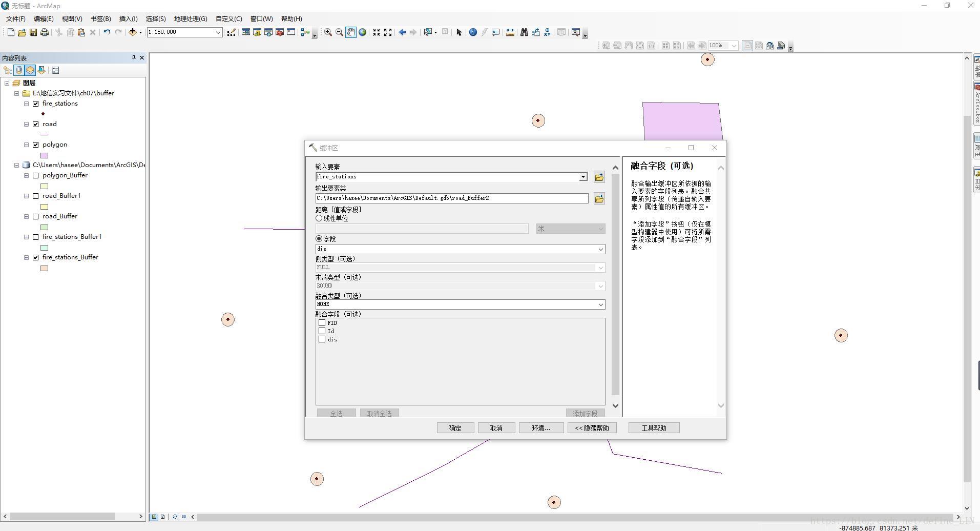Image resolution: width=980 pixels, height=531 pixels.
Task: Select the Fixed Zoom In tool
Action: [377, 32]
